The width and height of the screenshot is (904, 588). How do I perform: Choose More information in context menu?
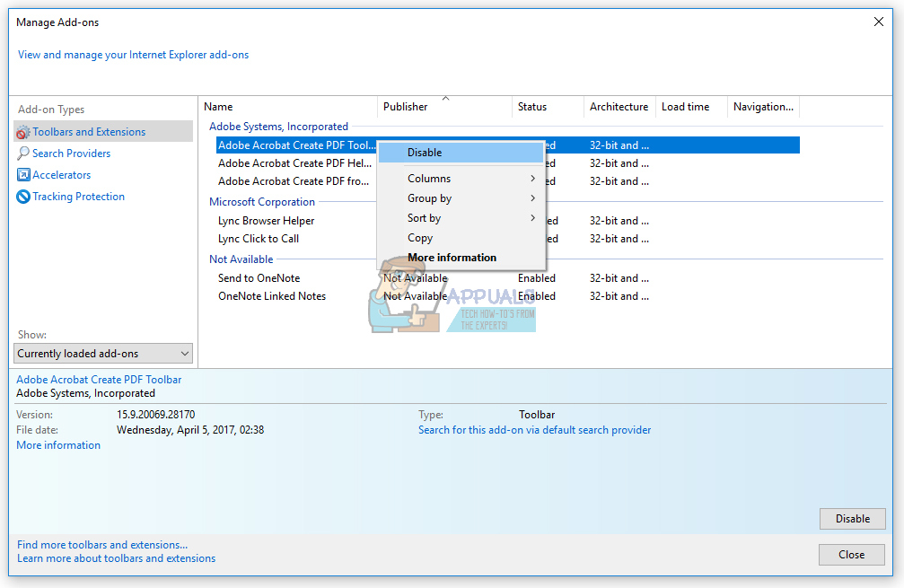pos(452,258)
